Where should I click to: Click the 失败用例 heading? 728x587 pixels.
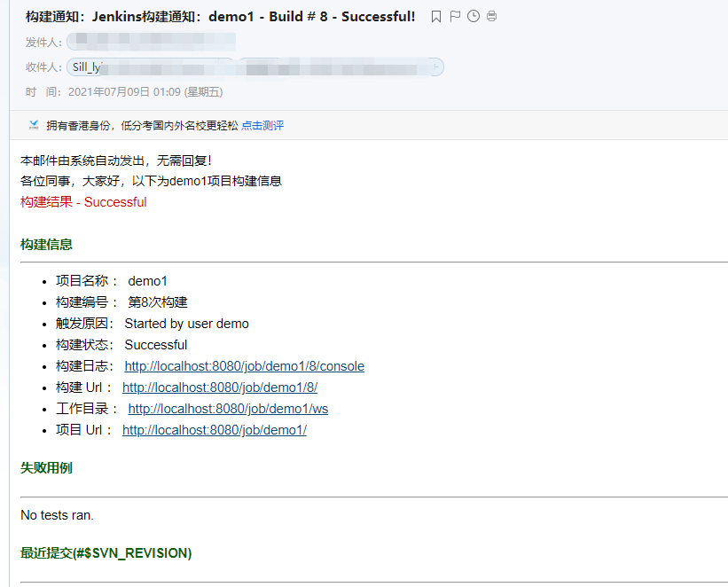click(46, 467)
